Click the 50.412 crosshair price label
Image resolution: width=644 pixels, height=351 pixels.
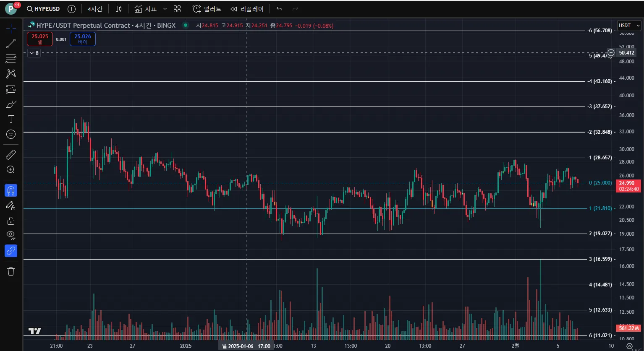(626, 53)
